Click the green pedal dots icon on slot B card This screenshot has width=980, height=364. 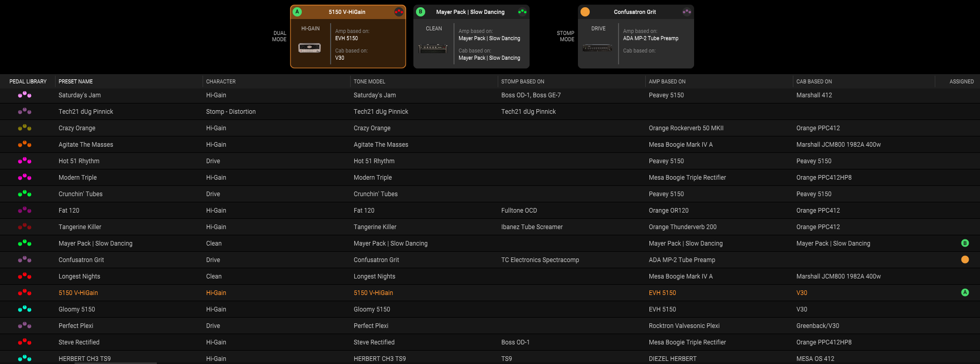(x=522, y=12)
